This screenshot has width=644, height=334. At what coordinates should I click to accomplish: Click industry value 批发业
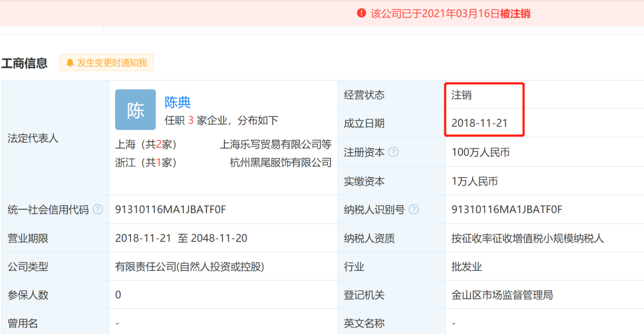point(466,267)
